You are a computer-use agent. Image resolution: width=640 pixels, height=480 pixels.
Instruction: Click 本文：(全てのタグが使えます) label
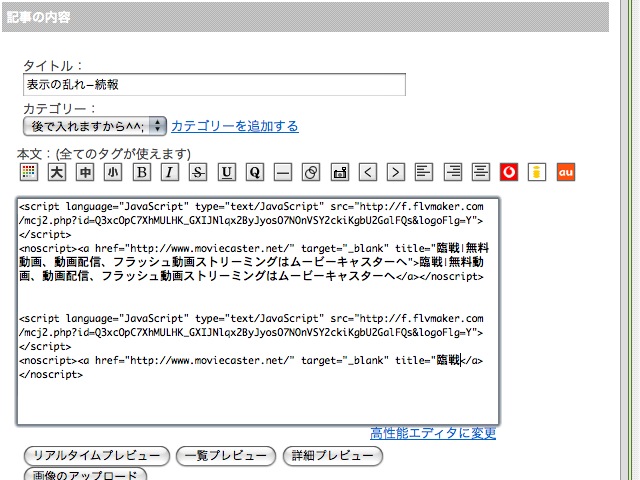tap(104, 154)
